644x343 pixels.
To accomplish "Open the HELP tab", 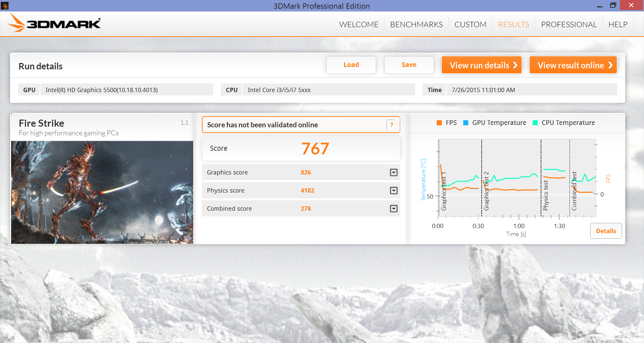I will click(618, 24).
